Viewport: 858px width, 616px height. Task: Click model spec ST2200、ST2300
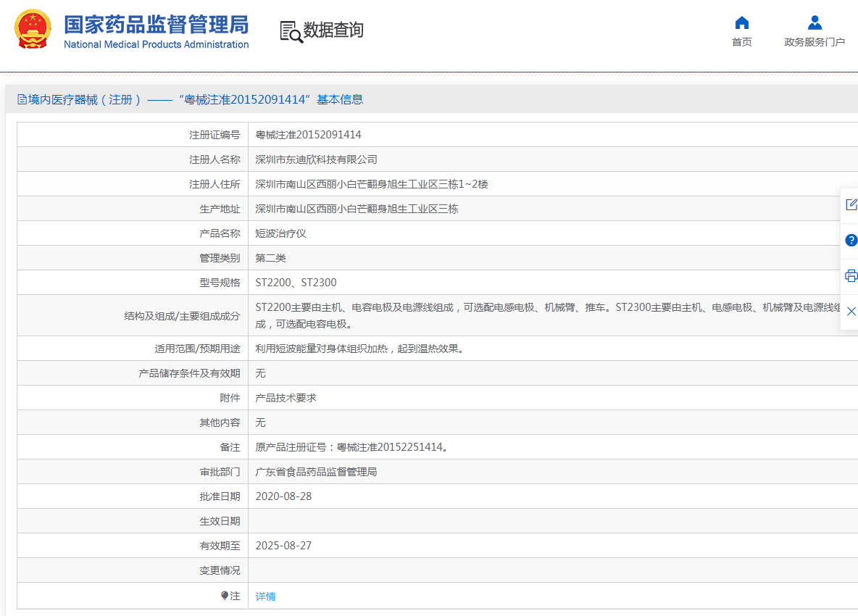tap(296, 283)
